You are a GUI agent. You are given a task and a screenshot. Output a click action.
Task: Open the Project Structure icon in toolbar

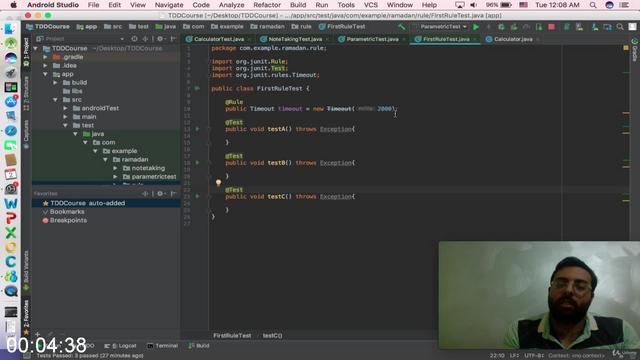tap(607, 27)
